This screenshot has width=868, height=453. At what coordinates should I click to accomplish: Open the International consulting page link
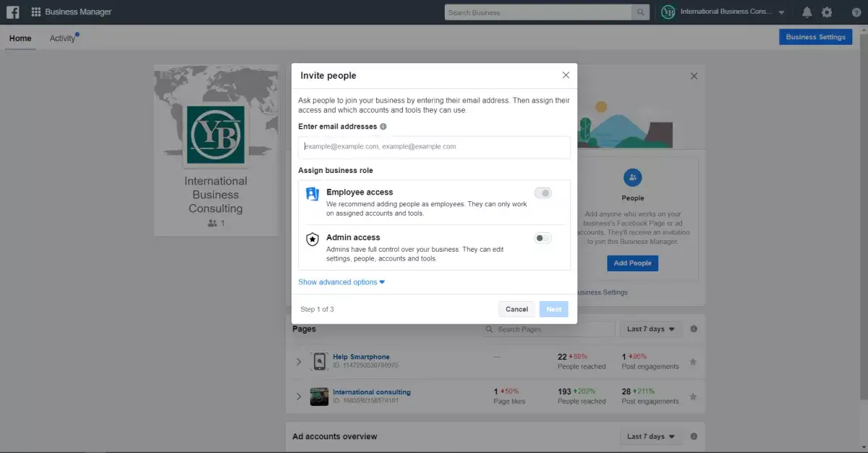point(372,392)
